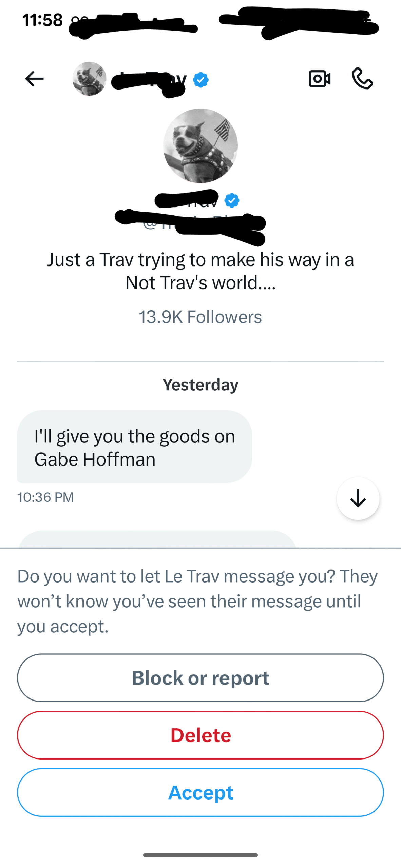Tap the 11:58 status bar clock
The width and height of the screenshot is (401, 868).
[43, 20]
